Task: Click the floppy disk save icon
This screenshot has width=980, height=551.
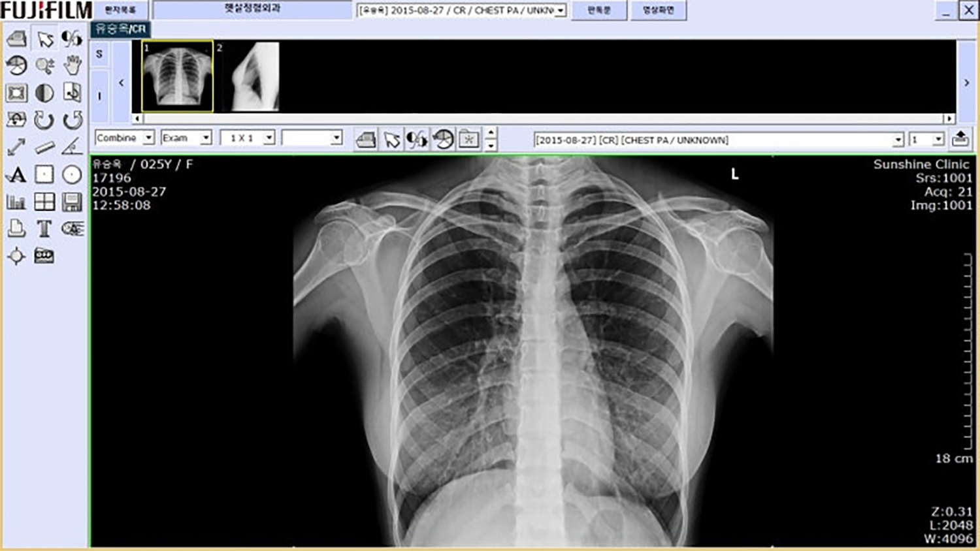Action: (73, 202)
